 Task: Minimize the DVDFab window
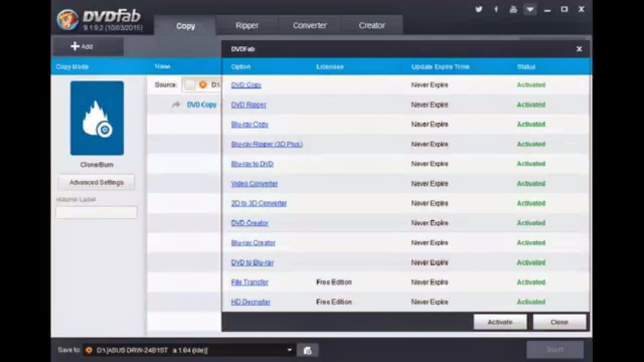click(x=547, y=10)
